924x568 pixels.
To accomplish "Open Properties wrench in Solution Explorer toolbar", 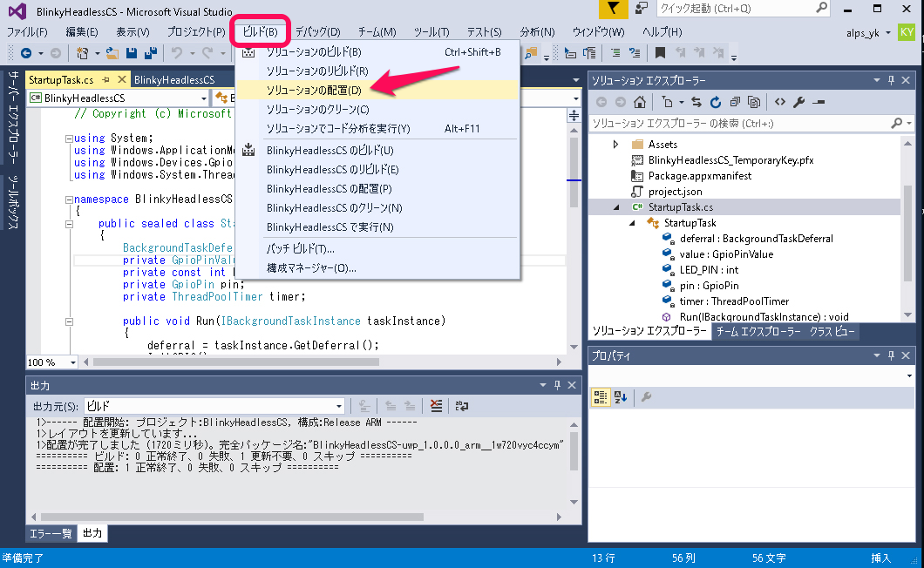I will point(799,102).
